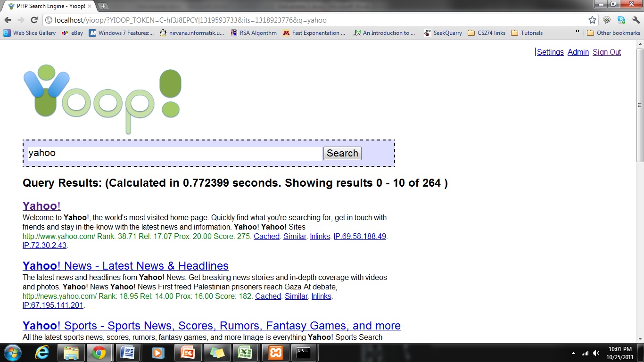
Task: Click the Search button
Action: coord(342,153)
